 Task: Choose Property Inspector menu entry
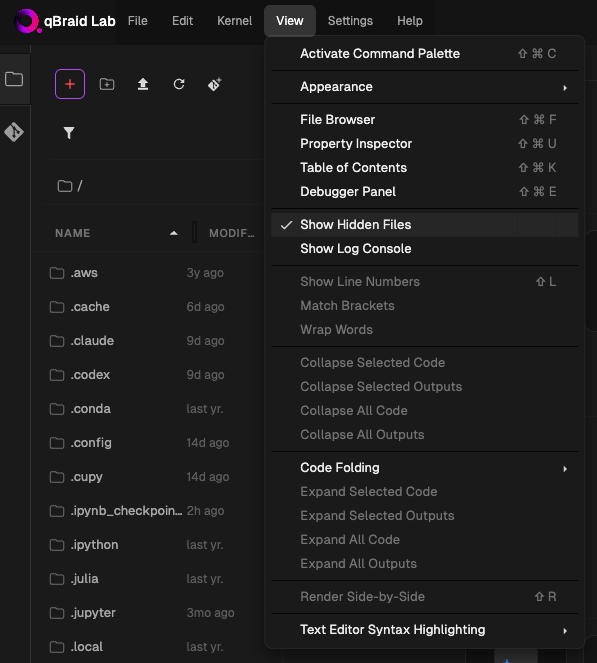pyautogui.click(x=424, y=144)
